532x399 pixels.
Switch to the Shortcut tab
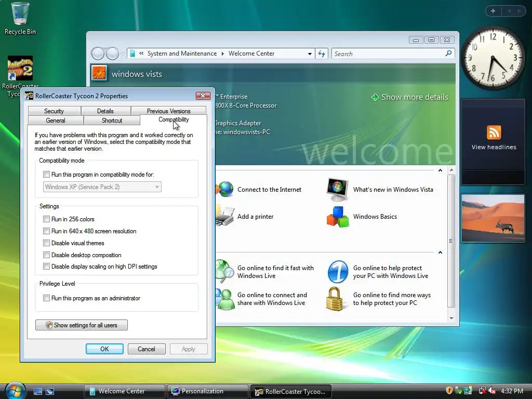(x=112, y=121)
